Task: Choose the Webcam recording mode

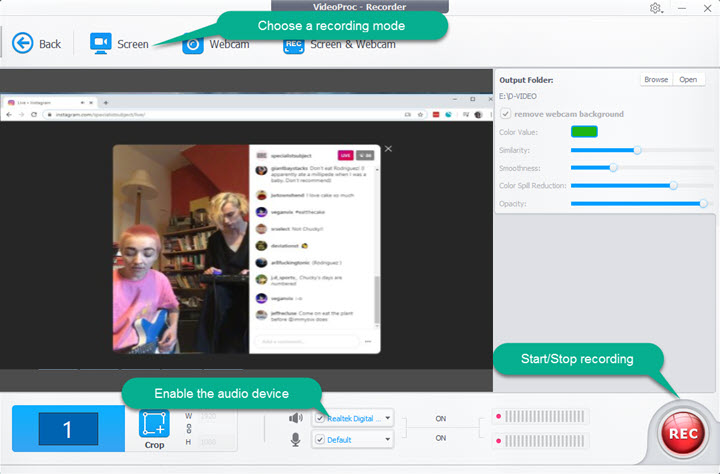Action: (216, 45)
